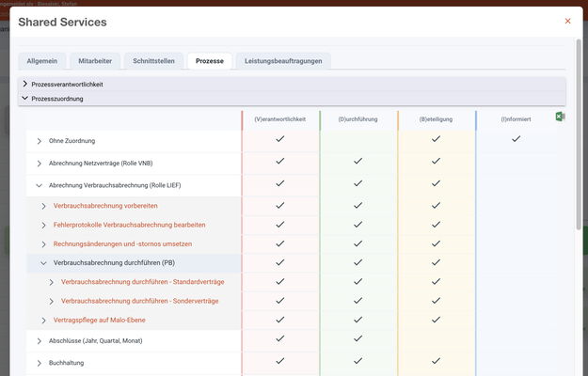Image resolution: width=588 pixels, height=376 pixels.
Task: Expand Abschlüsse (Jahr, Quartal, Monat) row
Action: [39, 341]
